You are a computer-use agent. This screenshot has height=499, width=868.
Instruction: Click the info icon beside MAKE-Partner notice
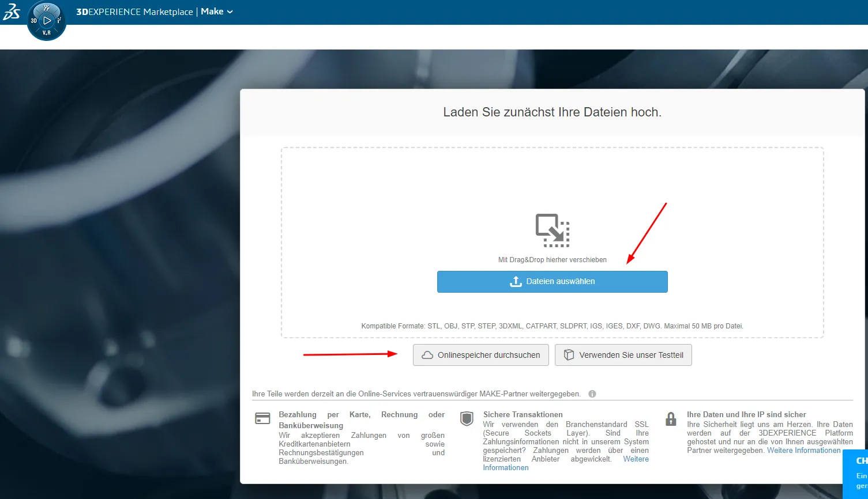pos(592,394)
